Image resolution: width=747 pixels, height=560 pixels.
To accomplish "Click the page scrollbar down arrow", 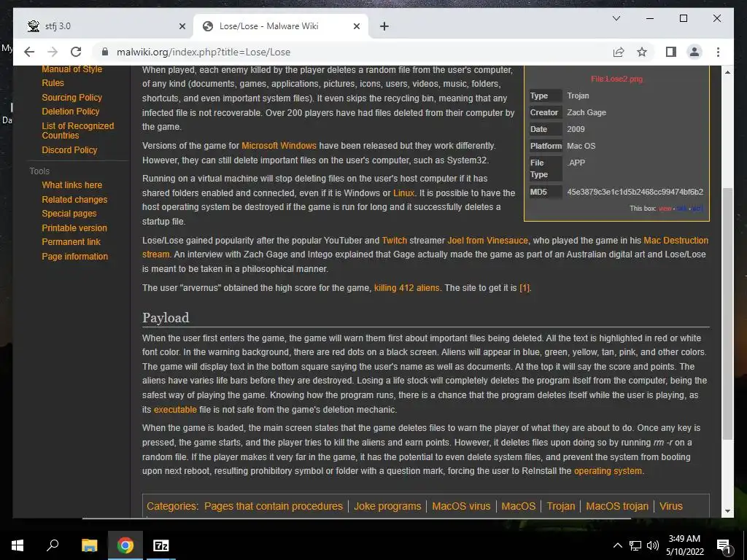I will tap(727, 511).
